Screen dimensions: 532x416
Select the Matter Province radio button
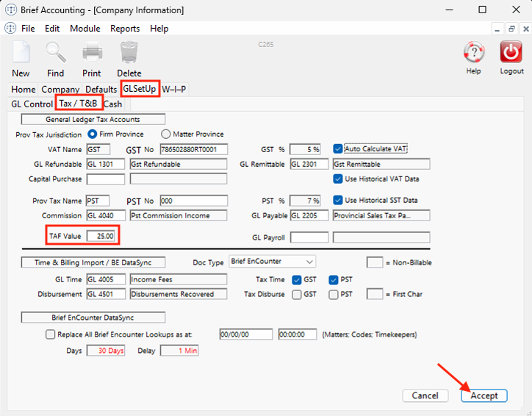point(165,135)
